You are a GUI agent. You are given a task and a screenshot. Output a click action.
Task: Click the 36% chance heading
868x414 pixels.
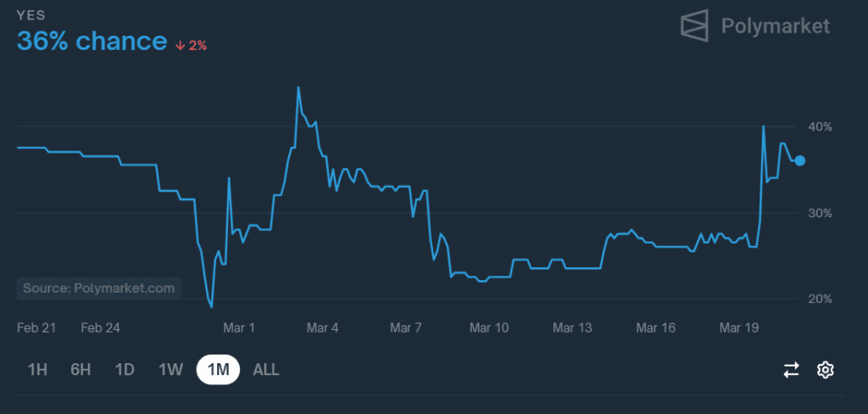pyautogui.click(x=92, y=42)
